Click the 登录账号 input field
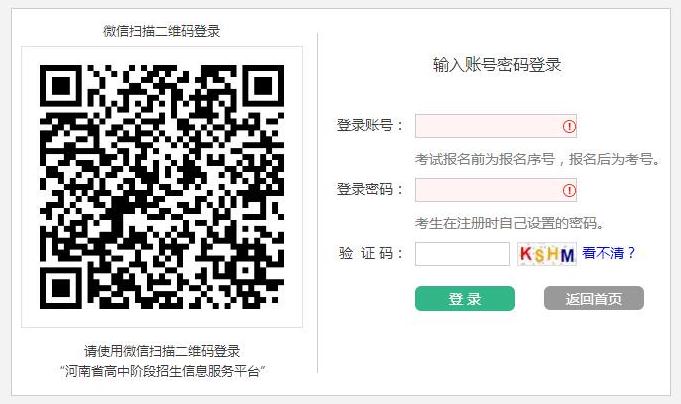Image resolution: width=681 pixels, height=404 pixels. (x=496, y=126)
